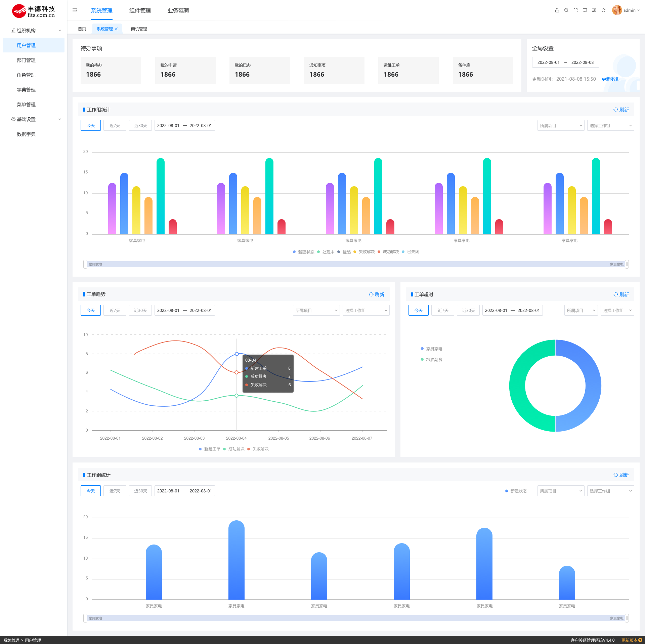Open 所属项目 dropdown in top 工作组统计
The width and height of the screenshot is (645, 644).
(x=561, y=125)
